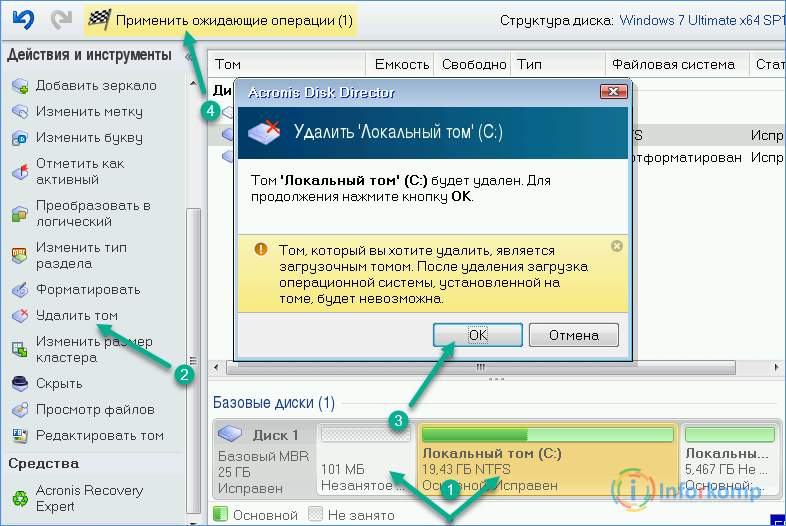Sort the list by Емкость column
Screen dimensions: 786x526
(402, 65)
